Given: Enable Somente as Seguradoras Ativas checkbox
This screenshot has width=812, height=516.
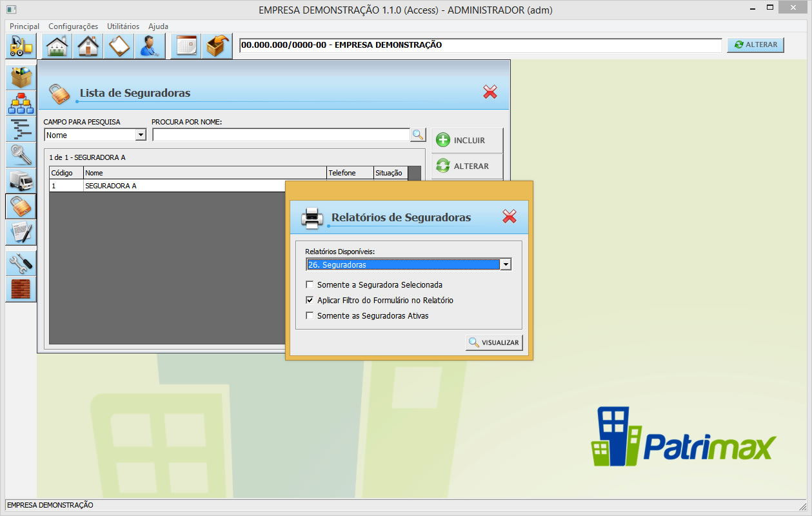Looking at the screenshot, I should (310, 316).
